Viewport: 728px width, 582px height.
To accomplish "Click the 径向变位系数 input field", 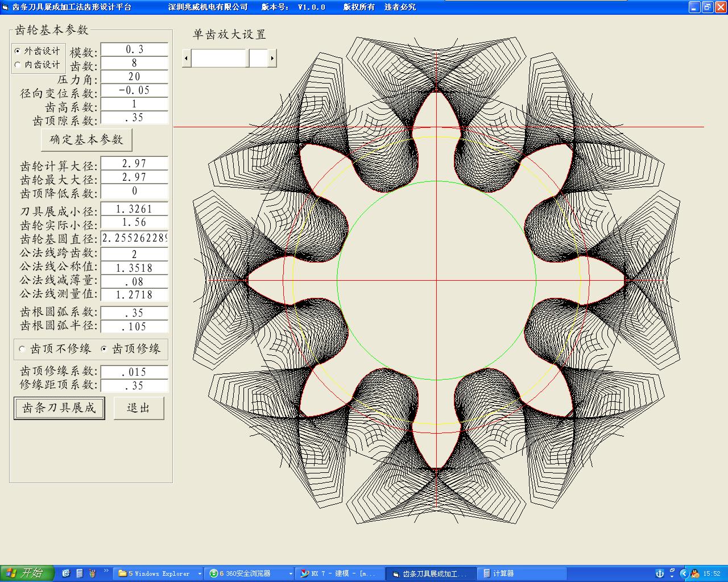I will [x=134, y=90].
